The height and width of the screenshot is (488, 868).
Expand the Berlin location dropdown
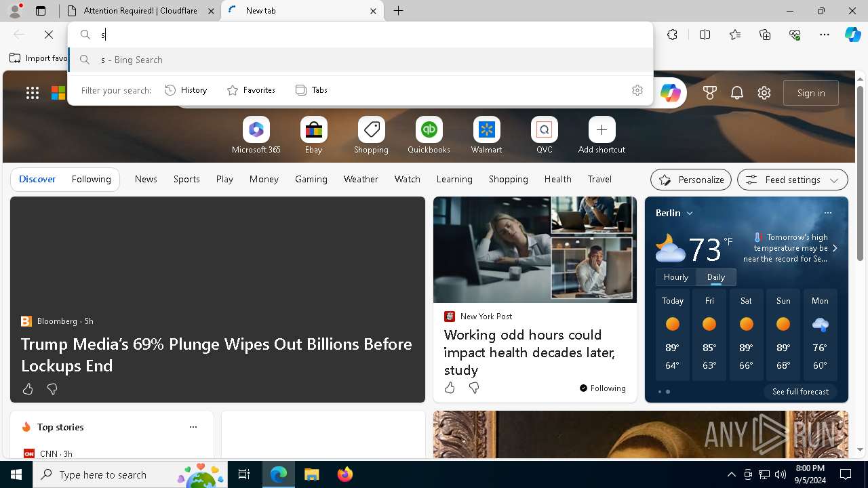pyautogui.click(x=690, y=213)
